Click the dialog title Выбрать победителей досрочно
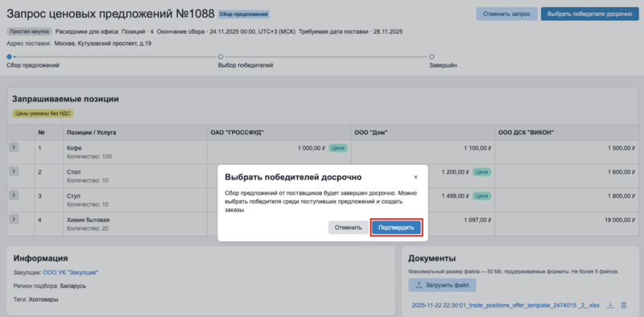 293,177
